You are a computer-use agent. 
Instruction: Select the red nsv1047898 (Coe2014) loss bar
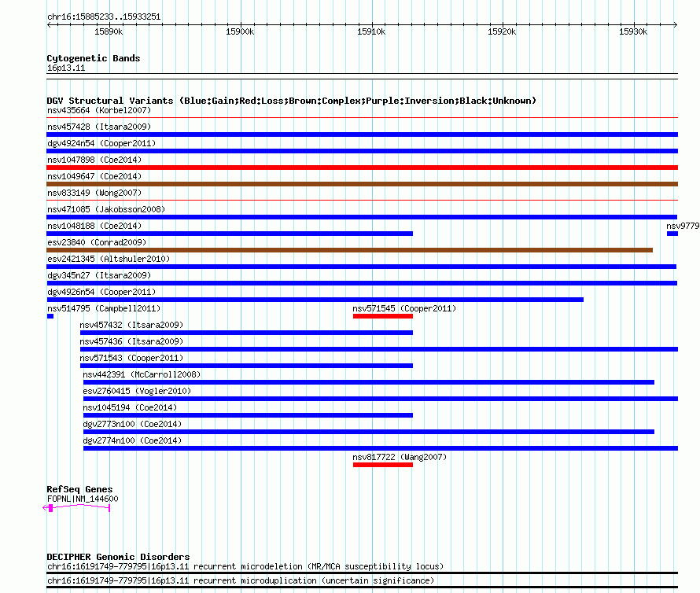[362, 168]
